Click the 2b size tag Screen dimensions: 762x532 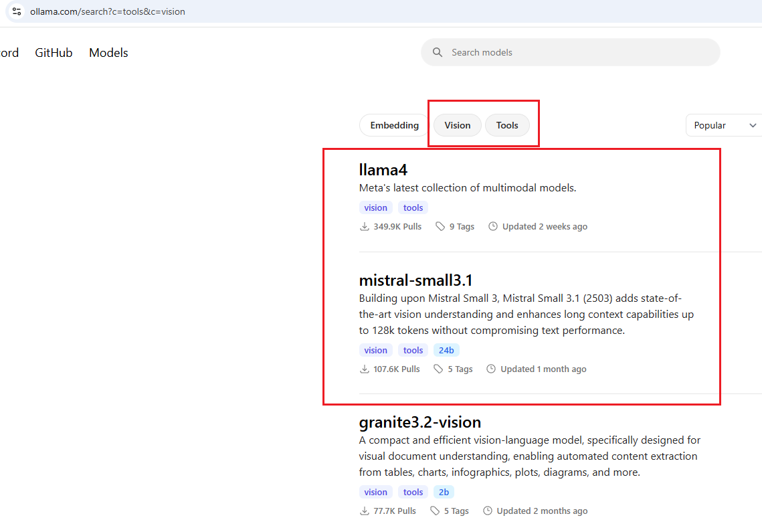[444, 492]
